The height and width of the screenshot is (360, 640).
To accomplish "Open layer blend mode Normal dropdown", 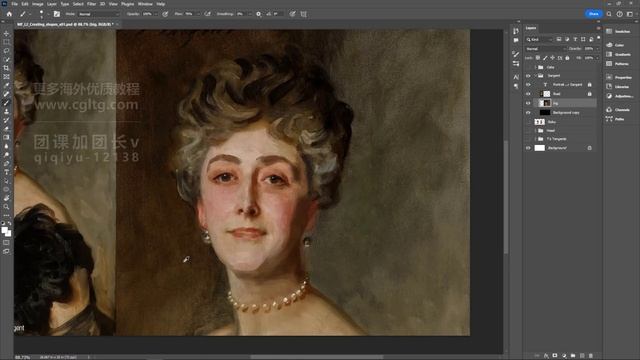I will point(546,49).
